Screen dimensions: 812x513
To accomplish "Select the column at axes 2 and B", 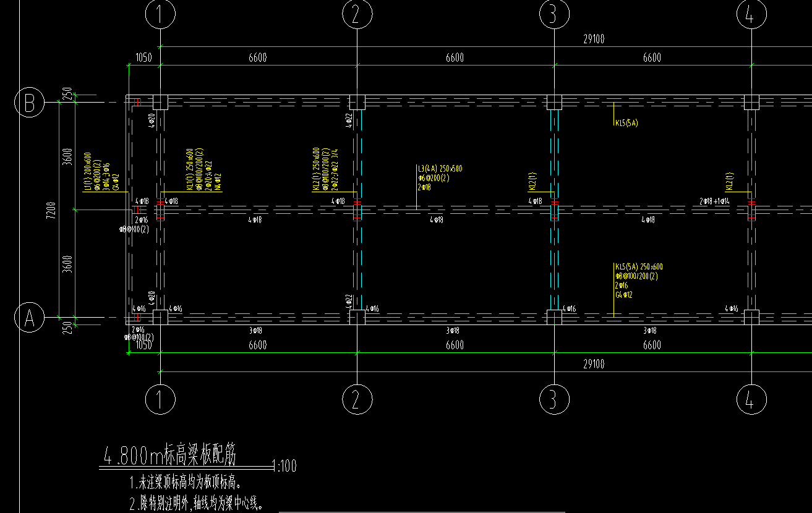I will 357,102.
